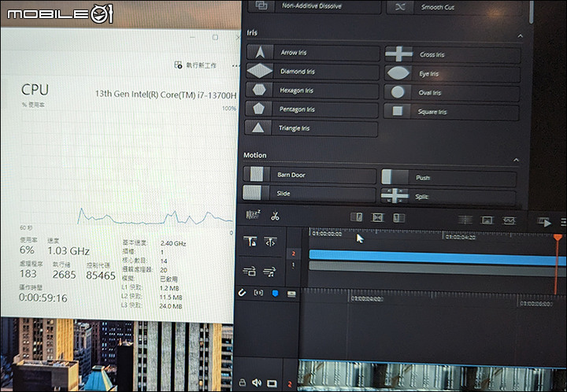Viewport: 567px width, 392px height.
Task: Select the Split transition
Action: click(x=448, y=197)
